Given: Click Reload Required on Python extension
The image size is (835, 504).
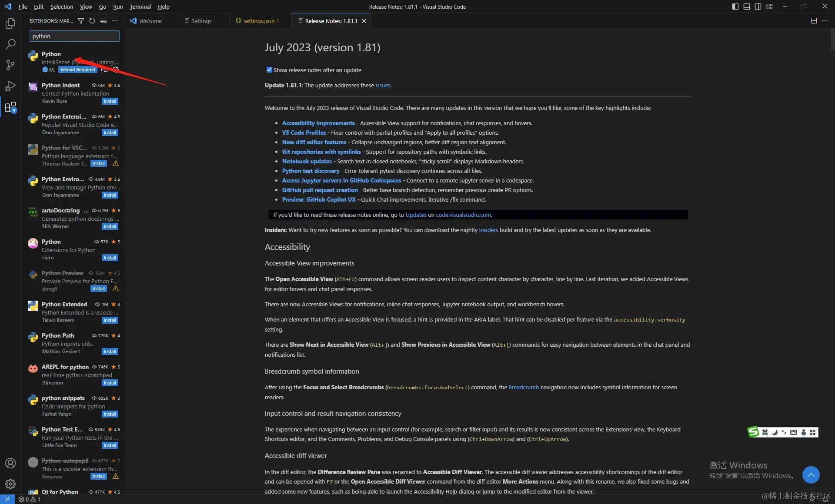Looking at the screenshot, I should (77, 70).
